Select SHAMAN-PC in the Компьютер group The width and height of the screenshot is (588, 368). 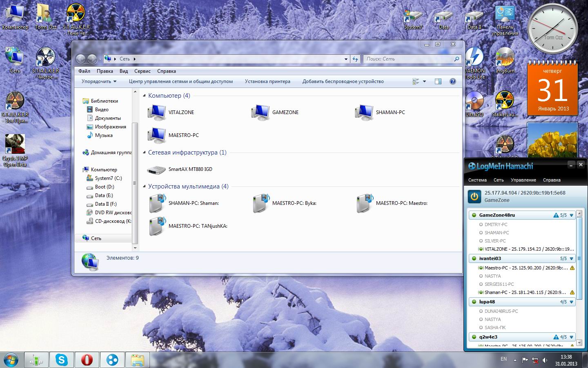tap(380, 112)
